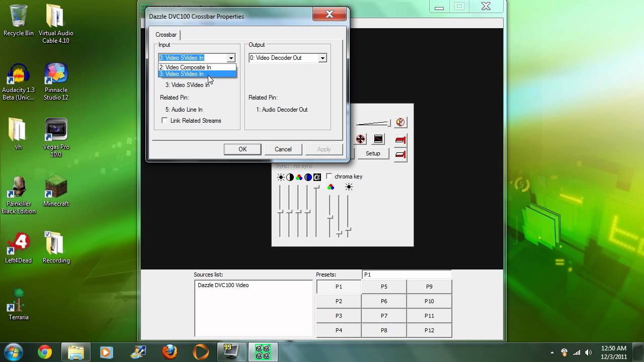Select the vh folder on the desktop
The height and width of the screenshot is (362, 644).
tap(18, 134)
